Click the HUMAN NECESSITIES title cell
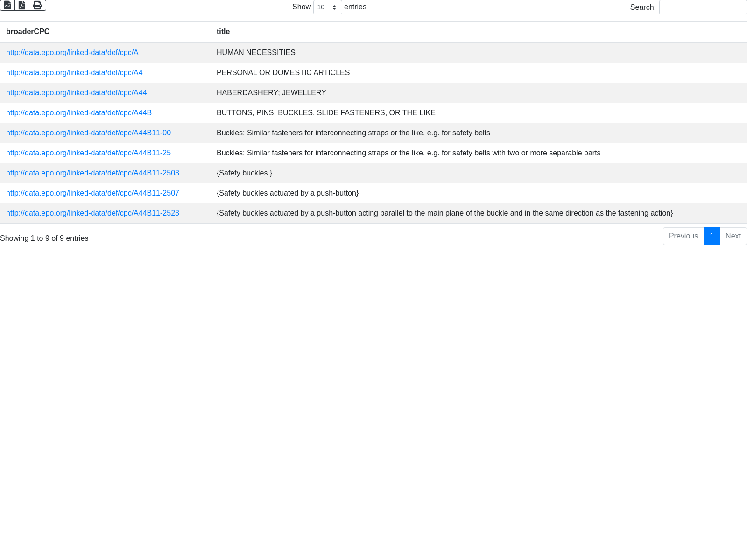747x560 pixels. click(x=256, y=53)
